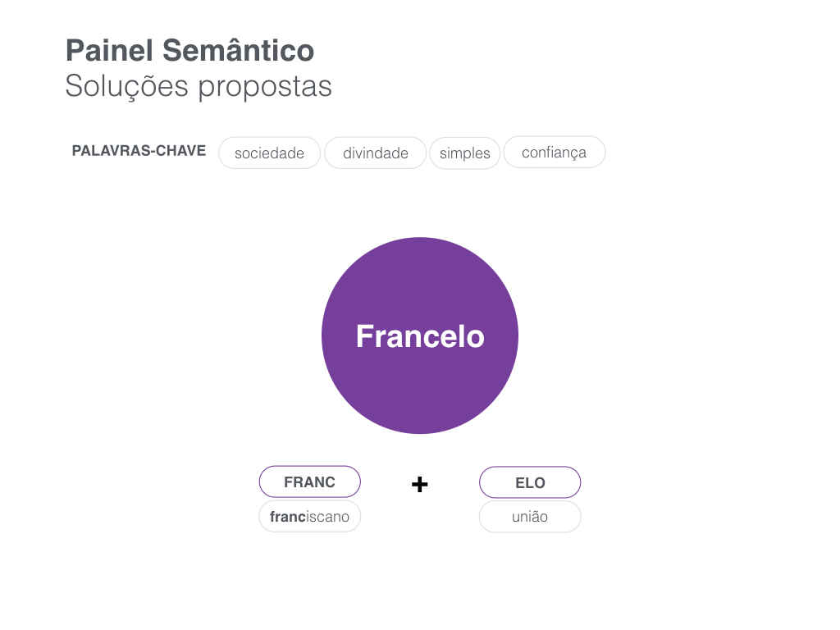Click the word Semântico in title

[239, 50]
